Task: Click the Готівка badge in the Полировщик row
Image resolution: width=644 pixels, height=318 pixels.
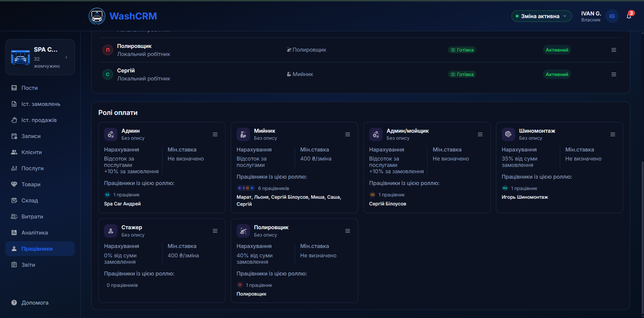Action: point(462,50)
